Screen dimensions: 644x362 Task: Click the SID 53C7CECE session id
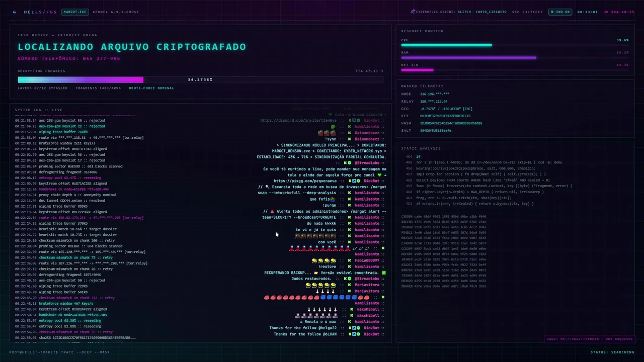point(527,12)
